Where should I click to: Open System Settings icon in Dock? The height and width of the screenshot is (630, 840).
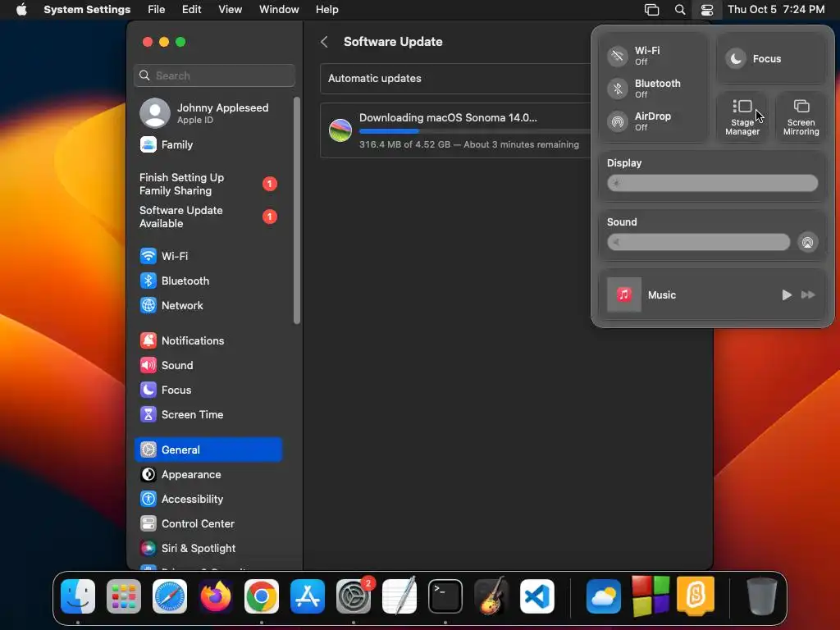tap(354, 596)
